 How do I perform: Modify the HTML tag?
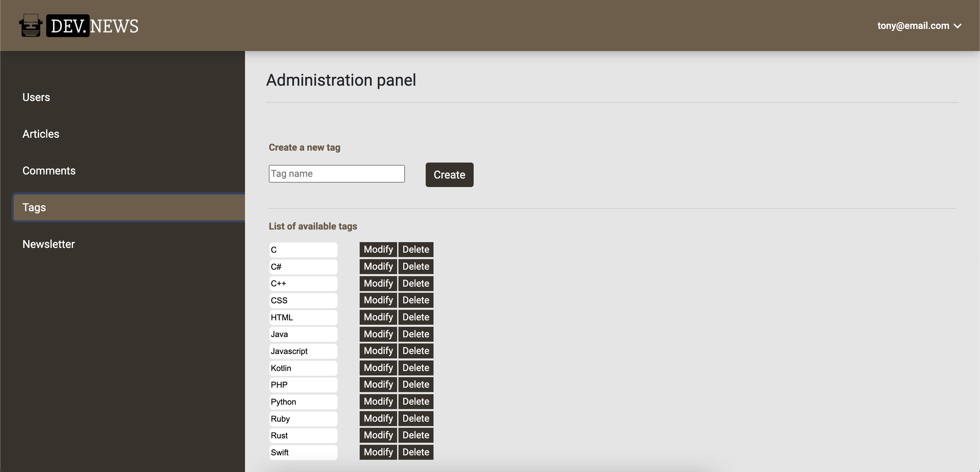point(378,317)
